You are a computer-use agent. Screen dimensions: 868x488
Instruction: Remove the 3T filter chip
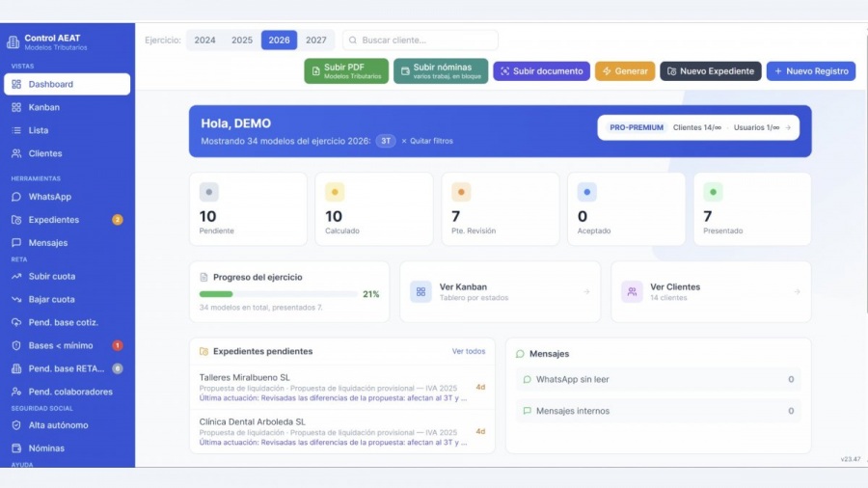[386, 141]
